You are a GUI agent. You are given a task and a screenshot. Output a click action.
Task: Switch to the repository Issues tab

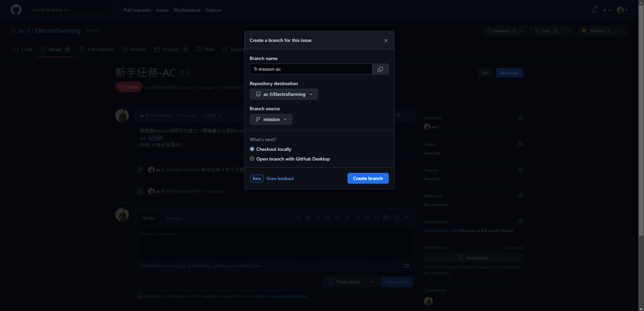55,49
